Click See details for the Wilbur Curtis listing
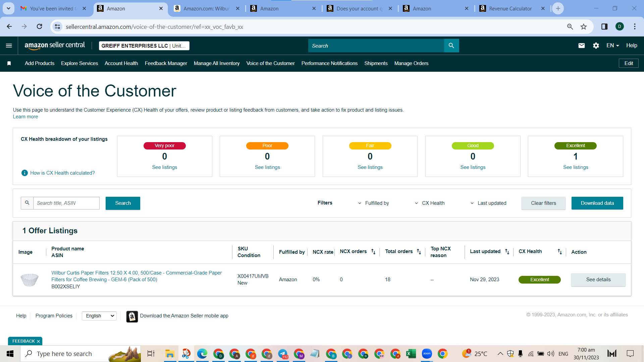 (x=598, y=280)
